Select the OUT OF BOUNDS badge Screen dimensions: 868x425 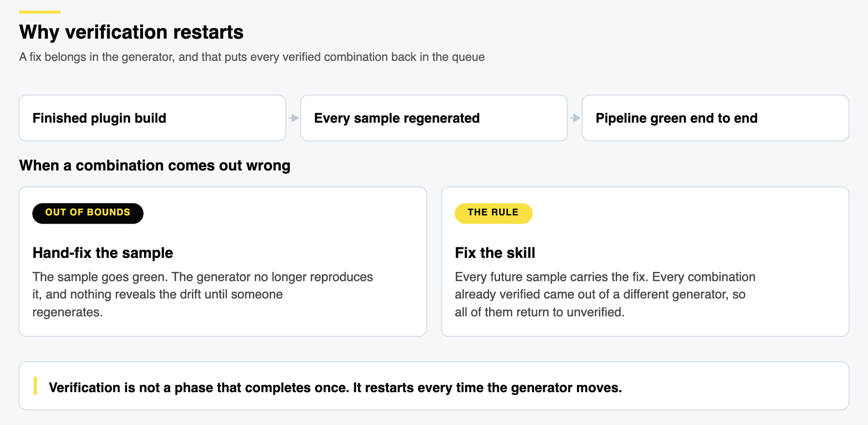coord(88,213)
